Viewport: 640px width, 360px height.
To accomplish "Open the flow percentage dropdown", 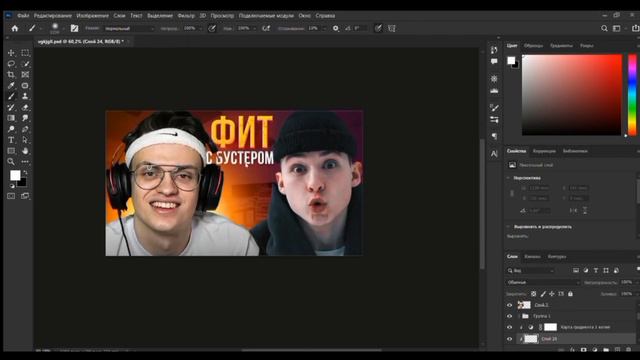I will click(x=254, y=29).
